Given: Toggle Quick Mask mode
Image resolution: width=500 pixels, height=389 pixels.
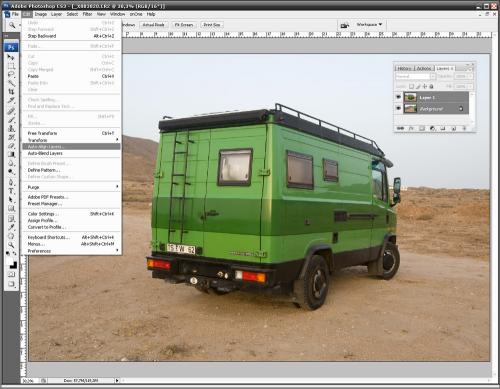Looking at the screenshot, I should point(11,274).
